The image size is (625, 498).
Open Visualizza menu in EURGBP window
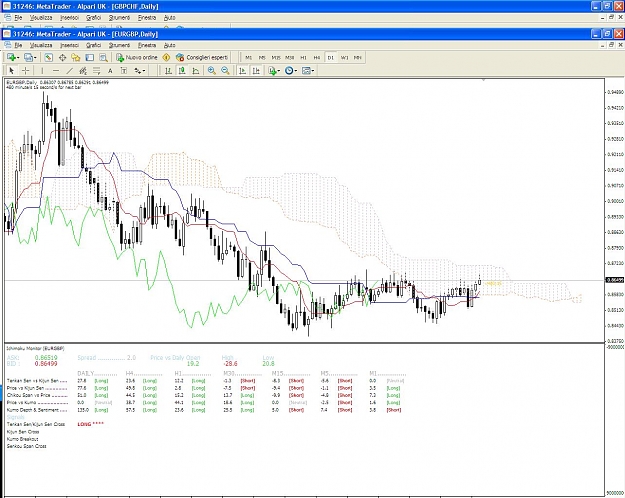pos(41,45)
